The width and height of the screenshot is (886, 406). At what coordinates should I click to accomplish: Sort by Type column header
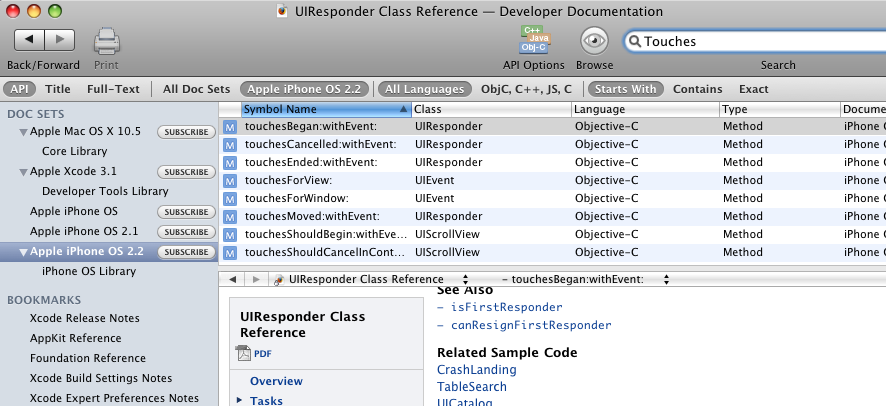click(780, 110)
